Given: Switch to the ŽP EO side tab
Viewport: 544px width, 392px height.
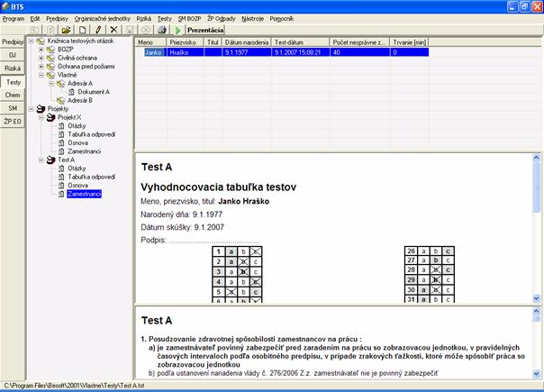Looking at the screenshot, I should click(x=13, y=122).
